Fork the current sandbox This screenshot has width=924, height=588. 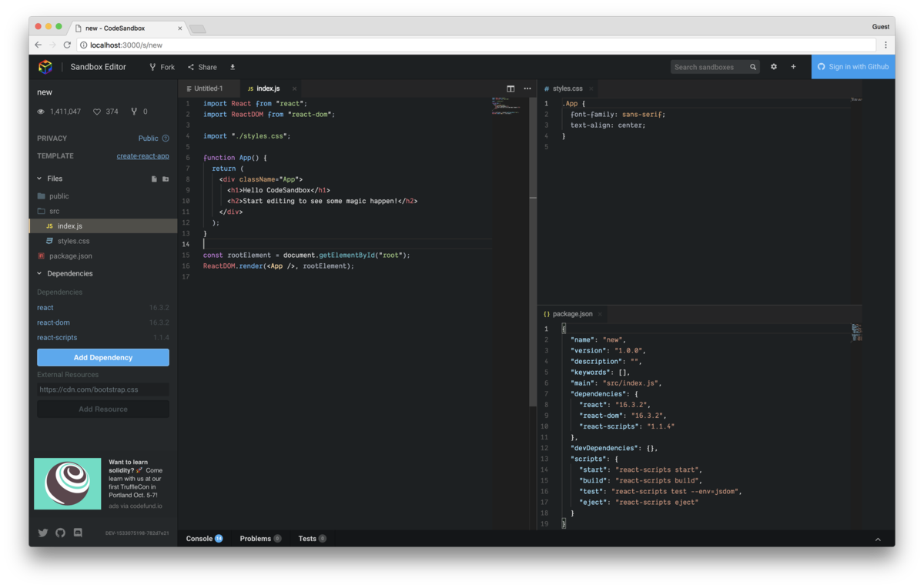(161, 67)
